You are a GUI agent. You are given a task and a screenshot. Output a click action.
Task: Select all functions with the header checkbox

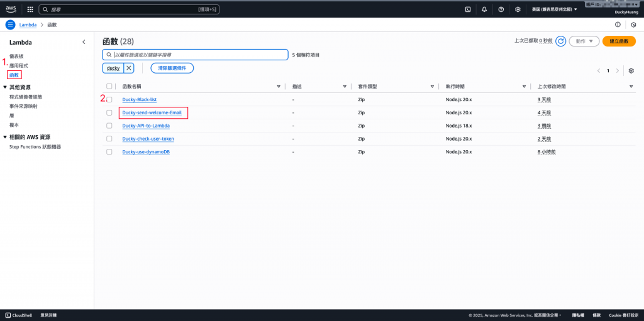(109, 86)
